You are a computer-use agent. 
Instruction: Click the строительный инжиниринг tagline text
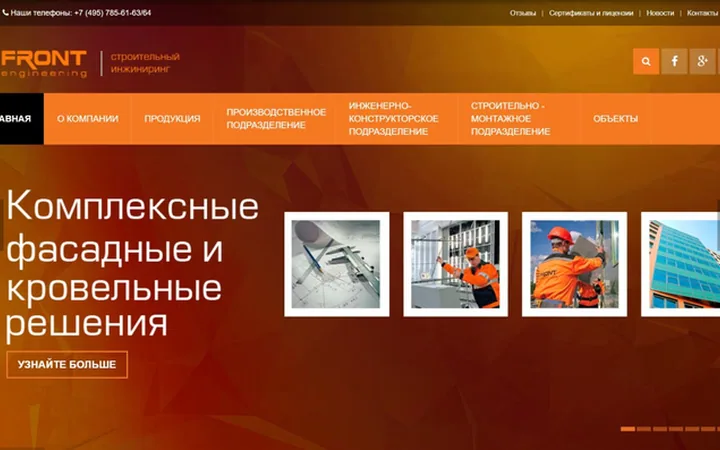(x=145, y=63)
